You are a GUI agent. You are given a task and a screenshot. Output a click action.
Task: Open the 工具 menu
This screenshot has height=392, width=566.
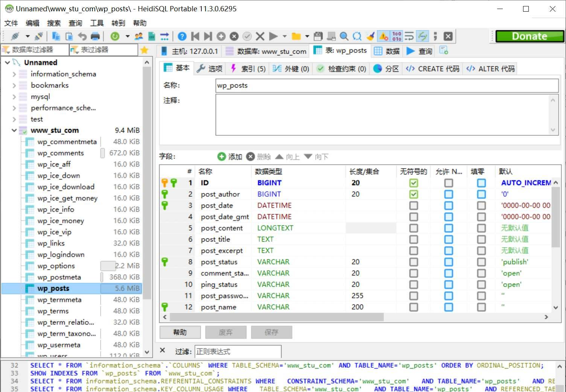coord(97,23)
